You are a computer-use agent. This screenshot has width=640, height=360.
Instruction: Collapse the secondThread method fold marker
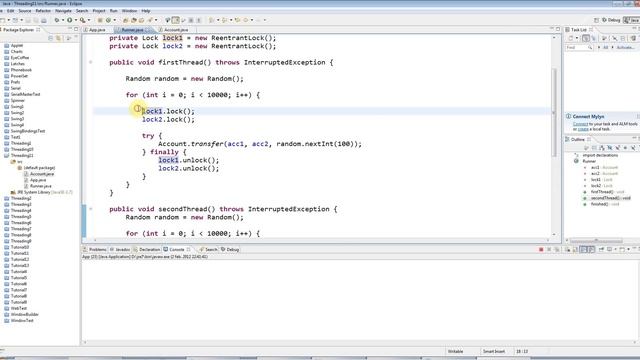(91, 209)
